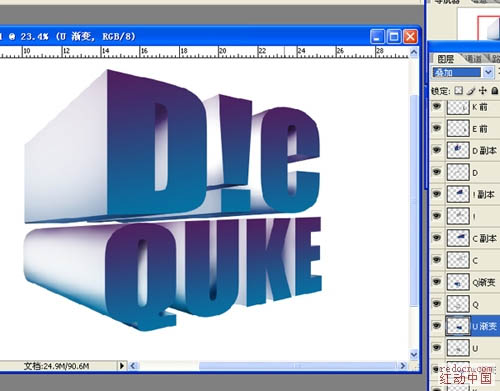Switch to the 通道 tab
Image resolution: width=500 pixels, height=391 pixels.
point(473,59)
